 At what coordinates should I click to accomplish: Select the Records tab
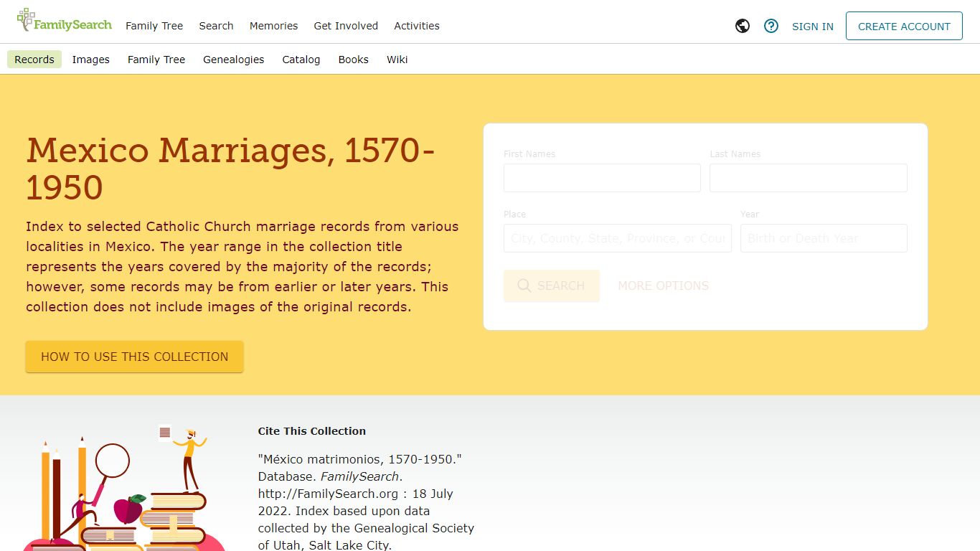click(x=34, y=59)
